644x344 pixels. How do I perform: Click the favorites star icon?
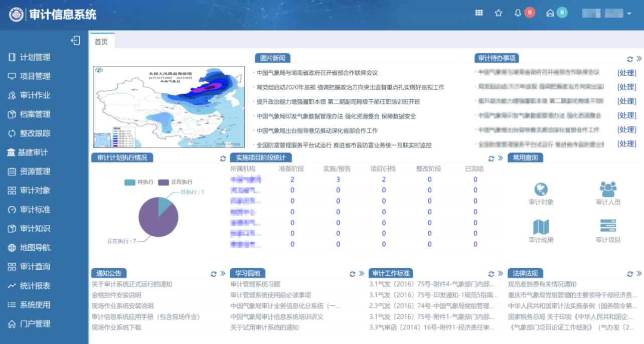tap(498, 13)
